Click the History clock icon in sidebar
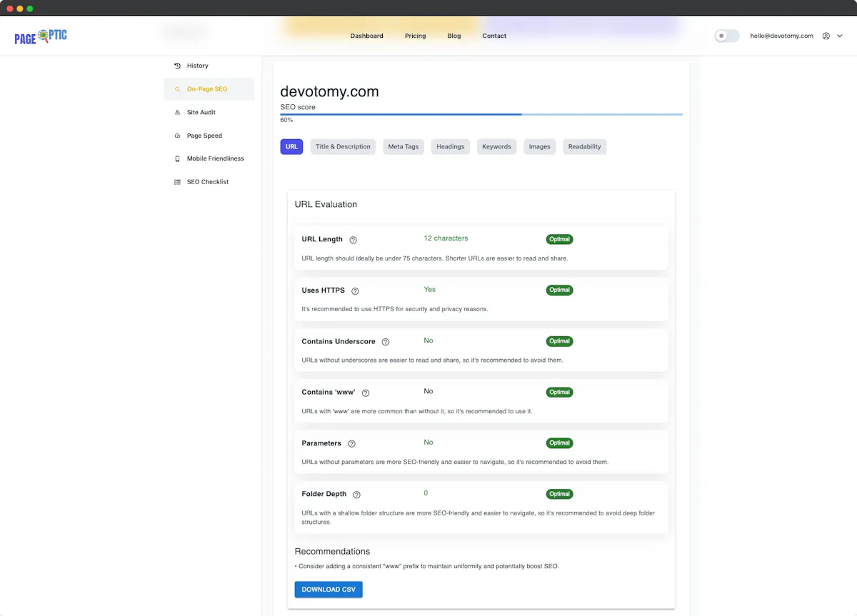857x616 pixels. click(178, 66)
